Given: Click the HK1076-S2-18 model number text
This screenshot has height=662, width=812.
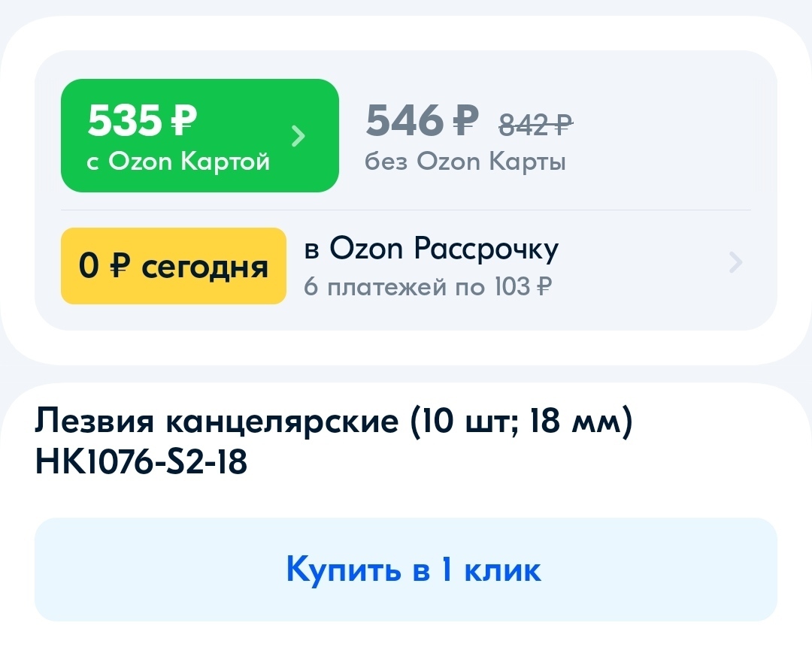Looking at the screenshot, I should [x=141, y=461].
